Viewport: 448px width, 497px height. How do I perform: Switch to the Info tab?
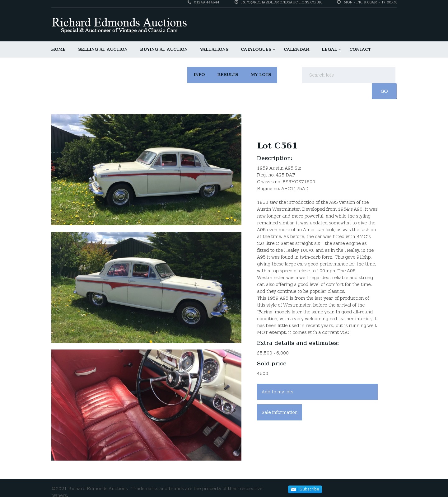(x=199, y=75)
